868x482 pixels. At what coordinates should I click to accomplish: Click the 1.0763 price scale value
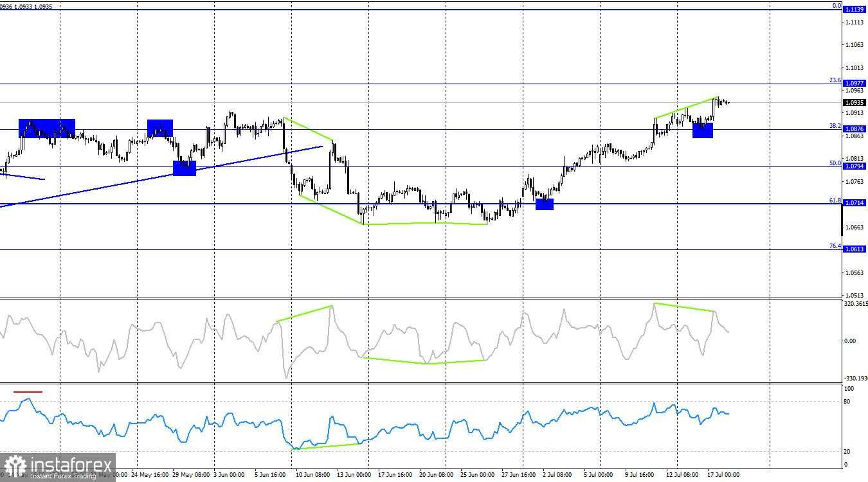point(855,182)
